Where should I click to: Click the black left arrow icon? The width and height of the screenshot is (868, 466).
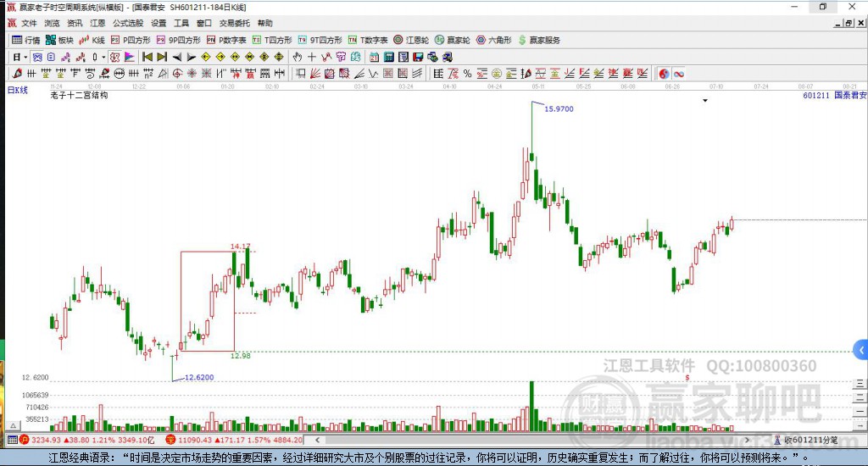point(176,57)
